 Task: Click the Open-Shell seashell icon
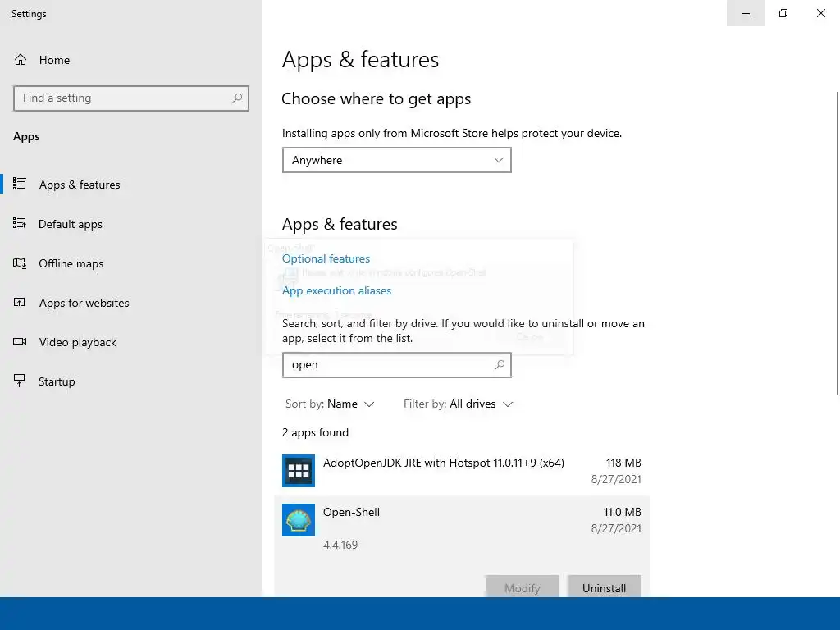299,520
